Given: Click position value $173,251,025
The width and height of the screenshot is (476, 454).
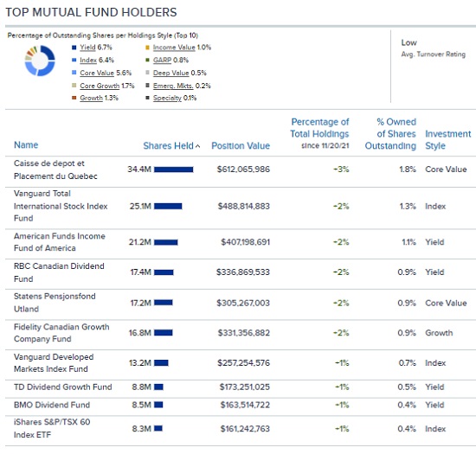Looking at the screenshot, I should click(245, 387).
